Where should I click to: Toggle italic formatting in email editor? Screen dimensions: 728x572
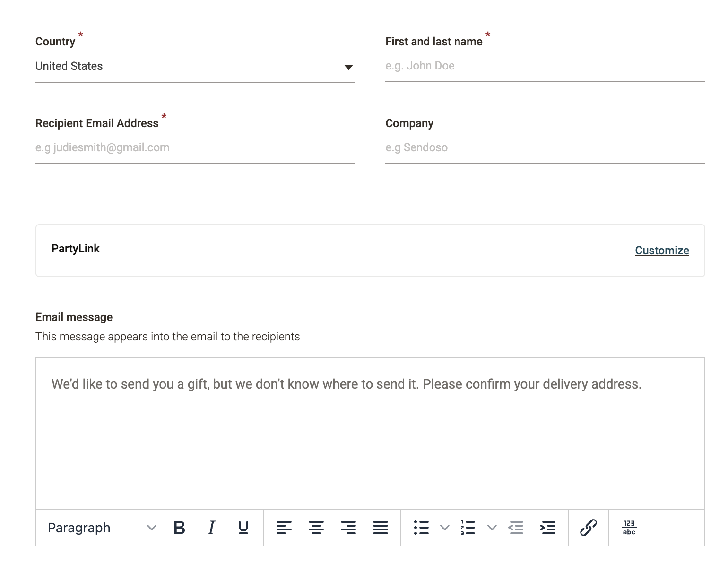tap(211, 528)
